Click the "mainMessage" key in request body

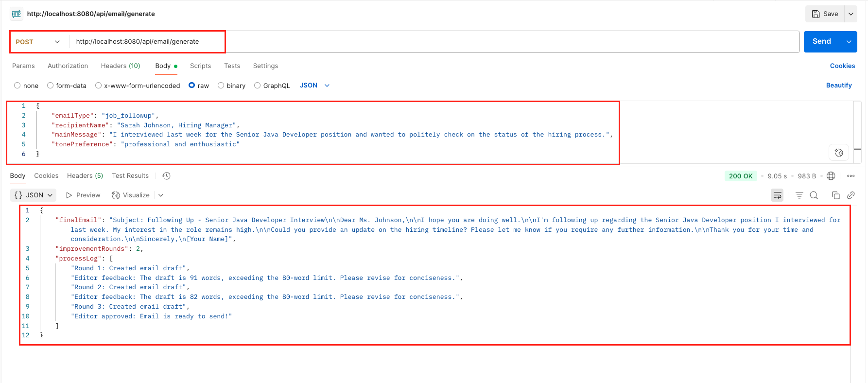click(76, 135)
